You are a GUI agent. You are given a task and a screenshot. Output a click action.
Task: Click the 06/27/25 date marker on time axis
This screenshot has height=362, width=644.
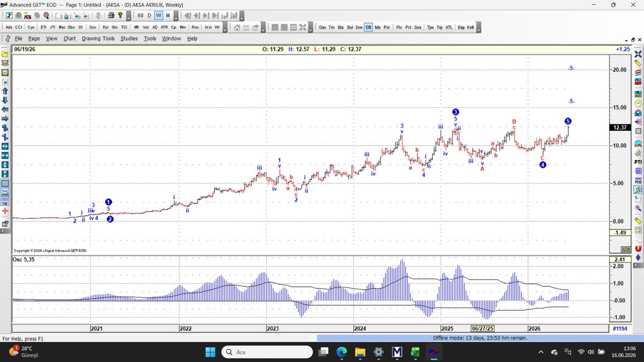[482, 328]
